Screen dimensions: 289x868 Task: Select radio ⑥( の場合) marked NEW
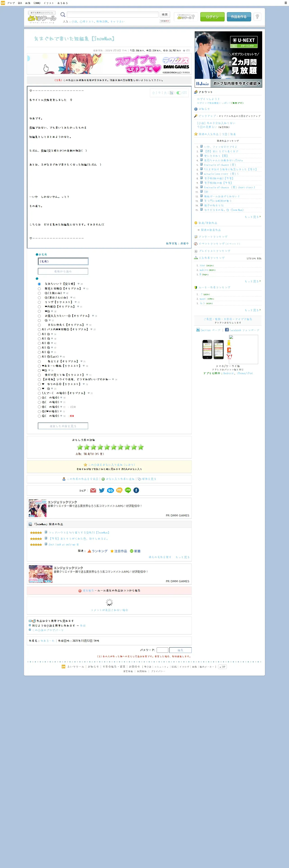pyautogui.click(x=39, y=416)
